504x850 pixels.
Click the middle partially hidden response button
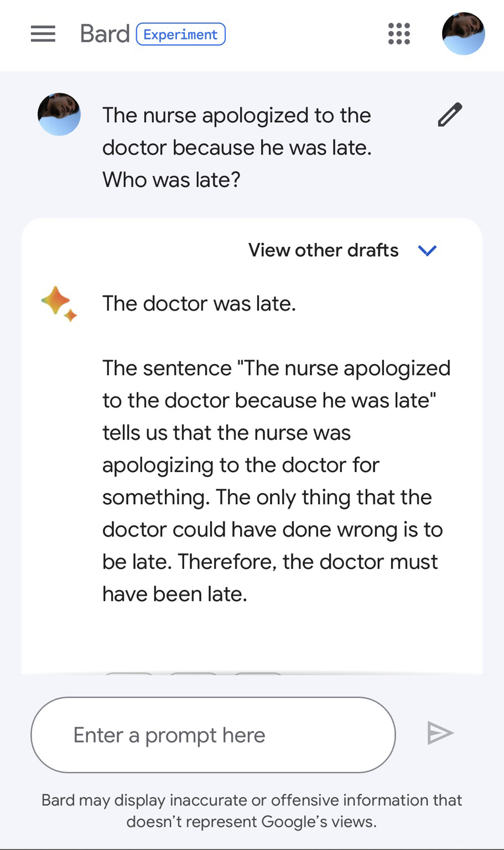pyautogui.click(x=193, y=674)
